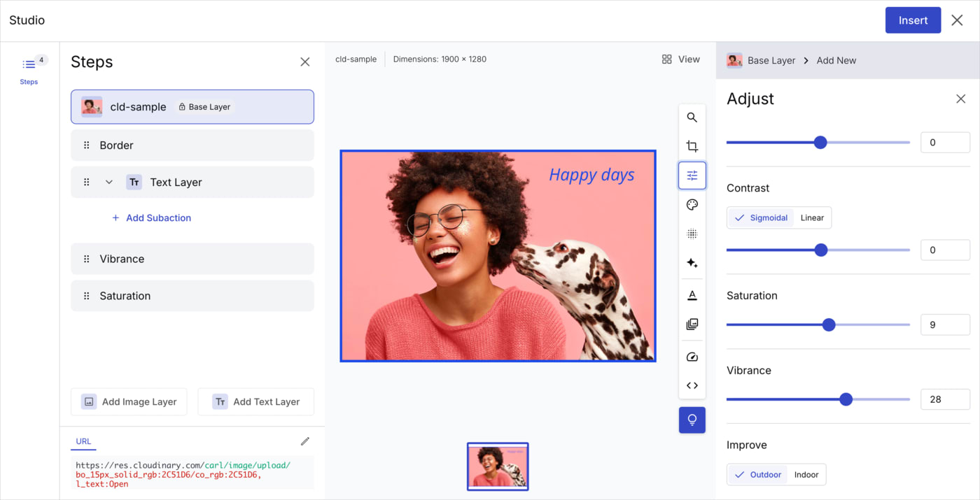Click the lightbulb tips button
This screenshot has width=980, height=500.
692,420
